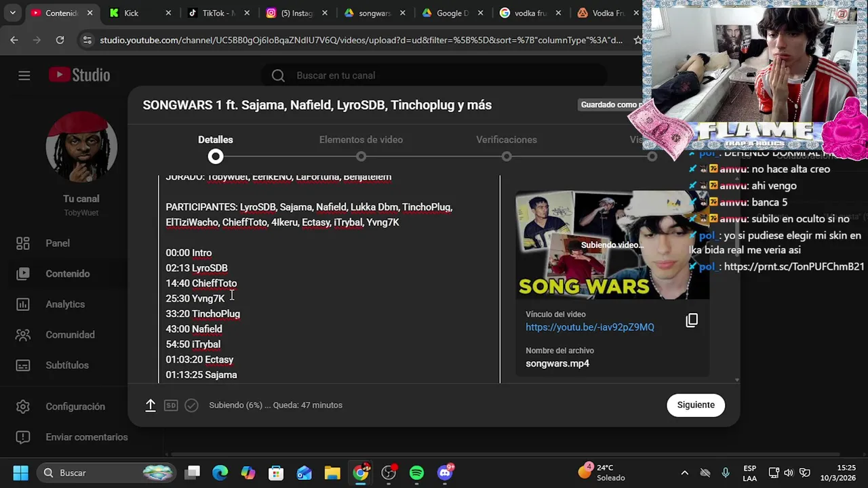Click the microphone icon in the system tray
Screen dimensions: 868x488
[x=726, y=472]
